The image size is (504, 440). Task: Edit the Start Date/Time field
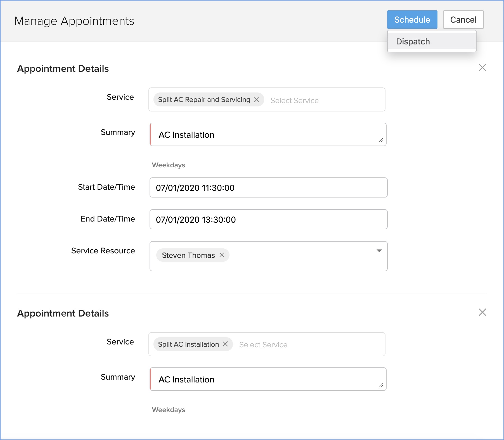(268, 188)
